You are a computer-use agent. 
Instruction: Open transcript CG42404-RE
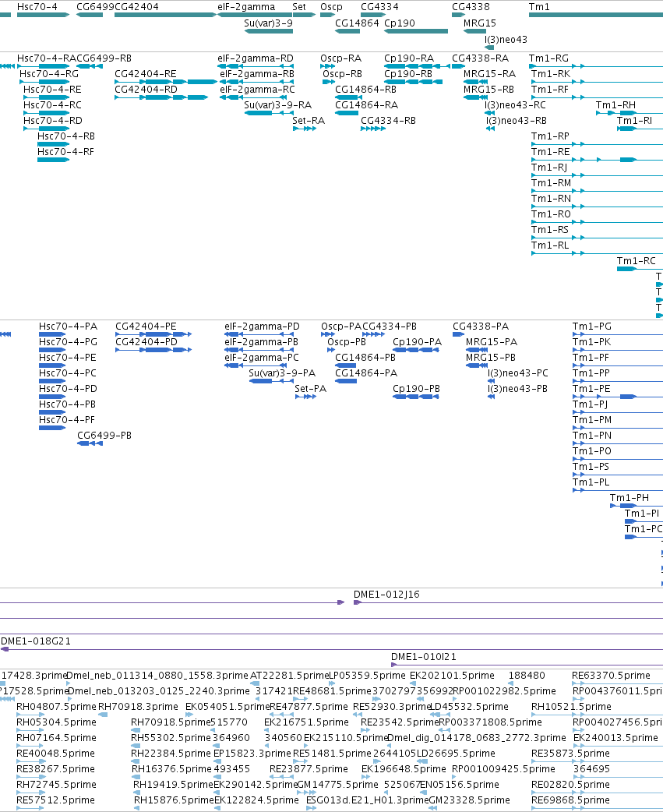[x=146, y=74]
